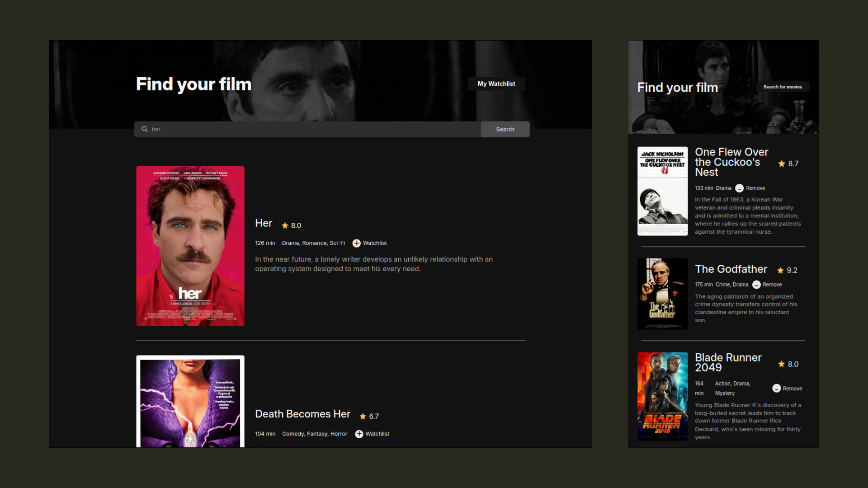Toggle Her onto the watchlist

click(x=369, y=243)
